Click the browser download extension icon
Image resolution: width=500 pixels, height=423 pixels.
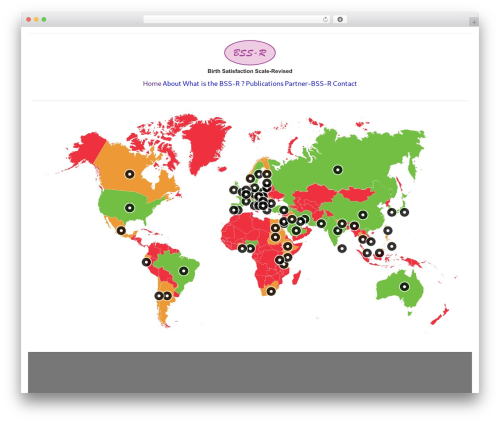pyautogui.click(x=340, y=19)
